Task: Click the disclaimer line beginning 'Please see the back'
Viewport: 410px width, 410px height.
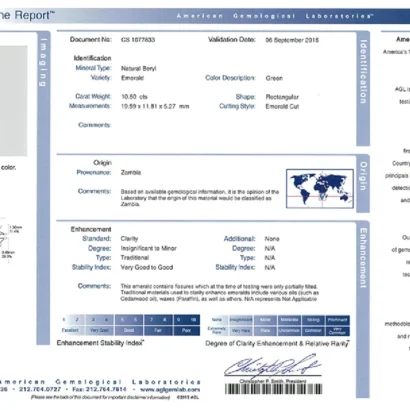Action: click(x=100, y=397)
